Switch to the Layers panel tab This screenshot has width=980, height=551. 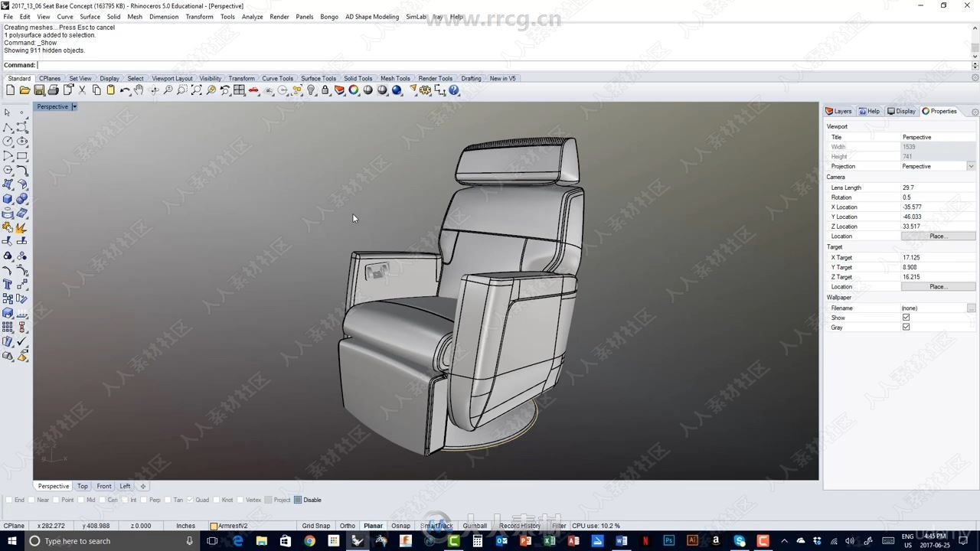[839, 111]
